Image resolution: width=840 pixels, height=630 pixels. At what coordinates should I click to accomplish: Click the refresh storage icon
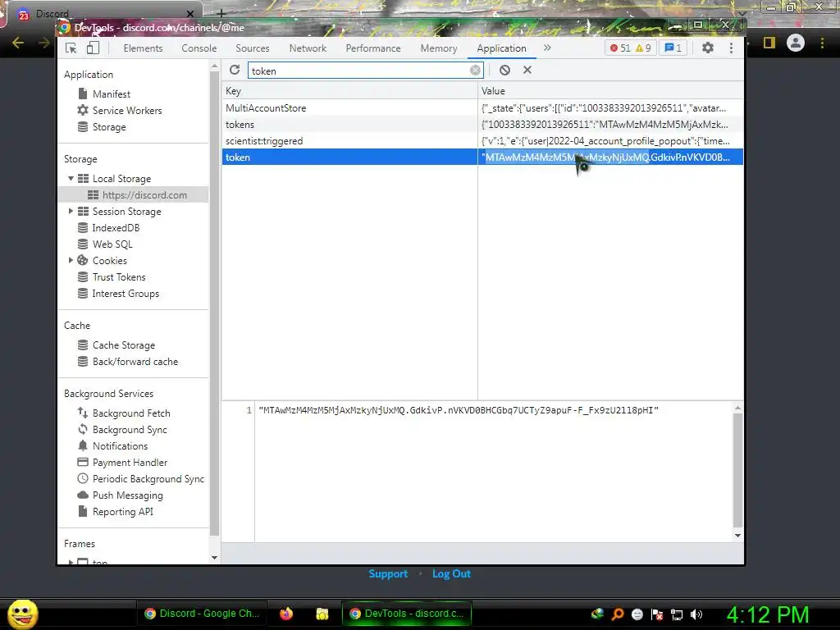click(x=235, y=71)
